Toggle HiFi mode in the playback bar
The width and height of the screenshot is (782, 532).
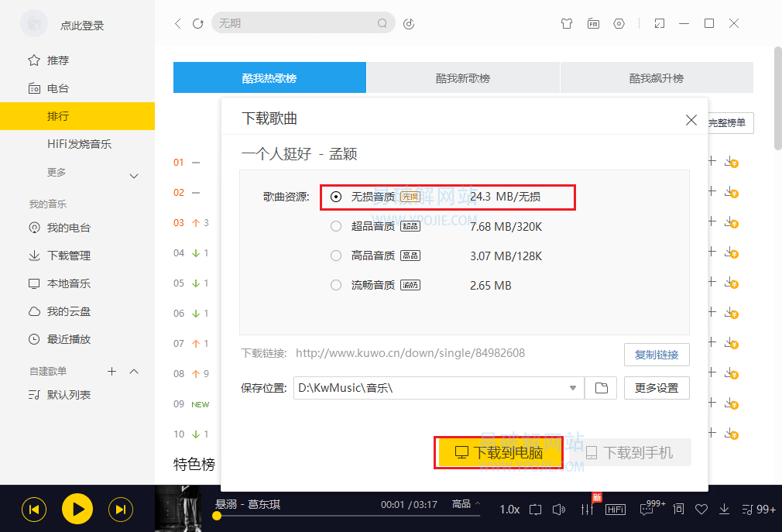coord(615,509)
